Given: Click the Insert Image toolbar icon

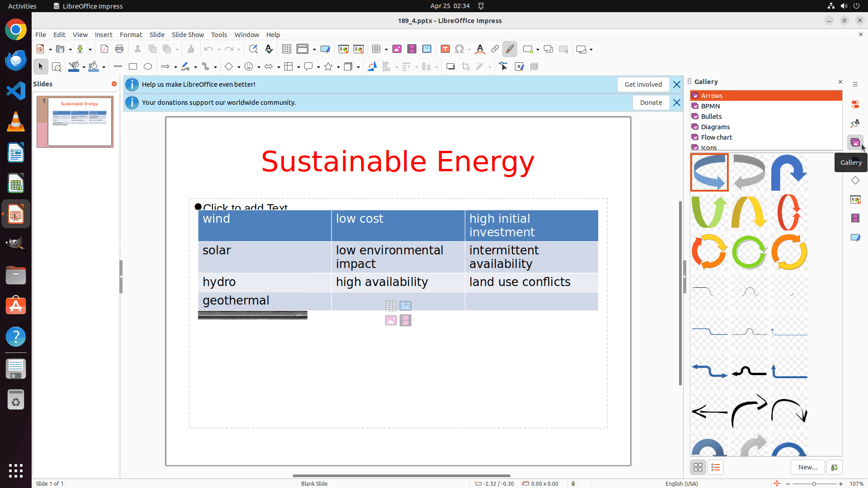Looking at the screenshot, I should click(397, 49).
